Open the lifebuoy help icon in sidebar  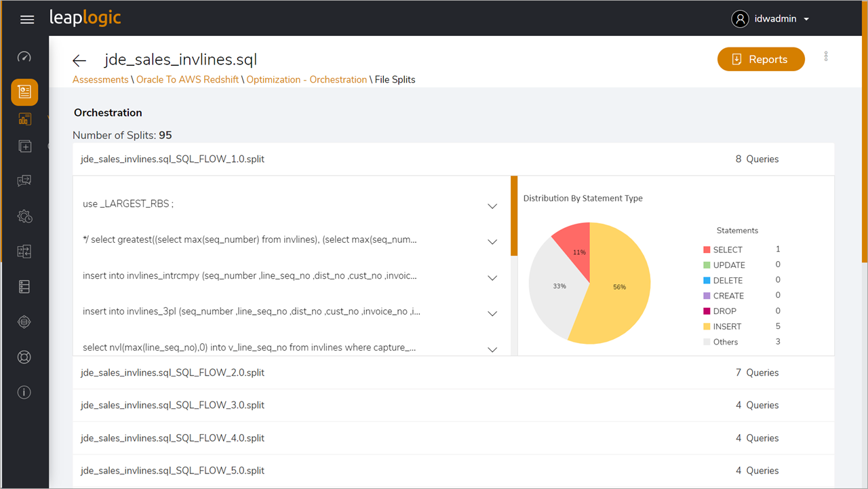24,357
